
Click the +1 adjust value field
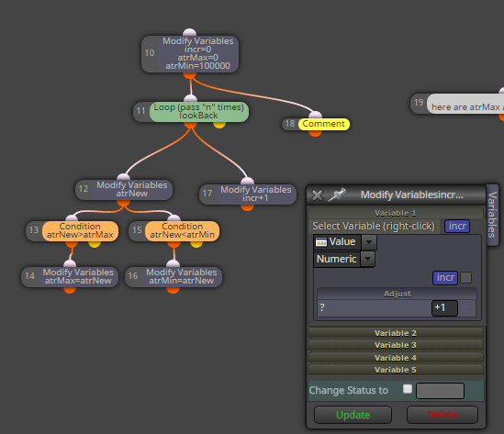pyautogui.click(x=444, y=308)
